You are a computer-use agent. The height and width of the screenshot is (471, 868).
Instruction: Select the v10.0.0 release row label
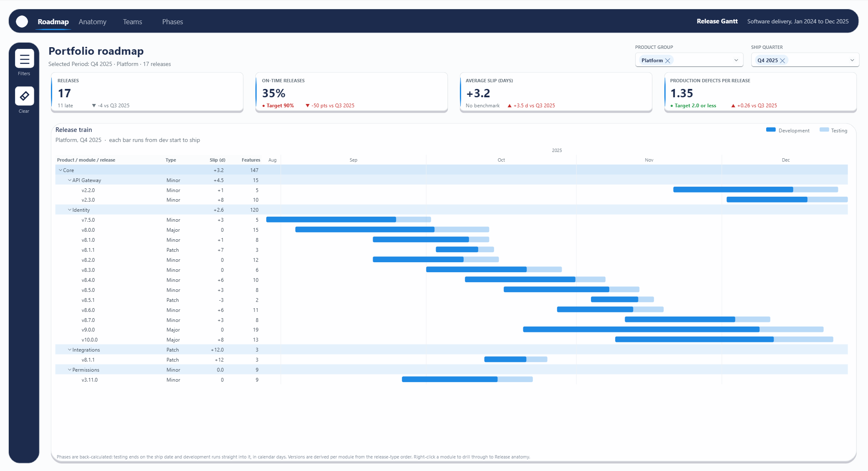click(x=90, y=339)
